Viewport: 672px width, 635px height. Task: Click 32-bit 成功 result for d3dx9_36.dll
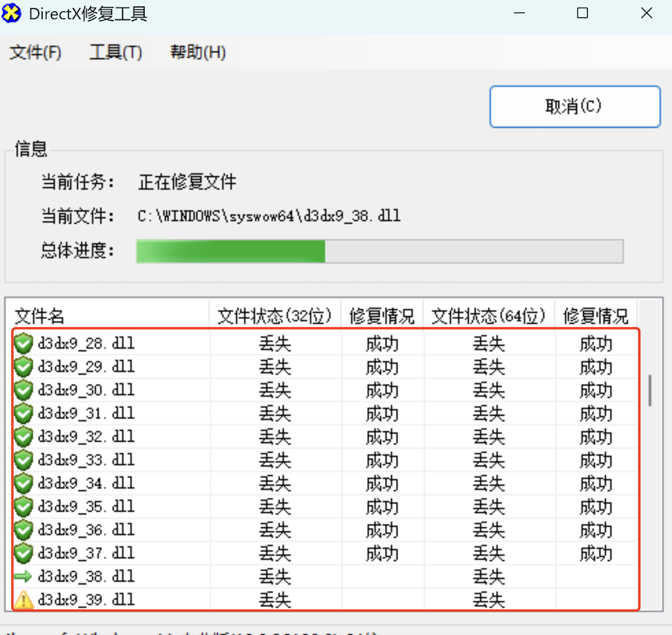click(x=382, y=530)
